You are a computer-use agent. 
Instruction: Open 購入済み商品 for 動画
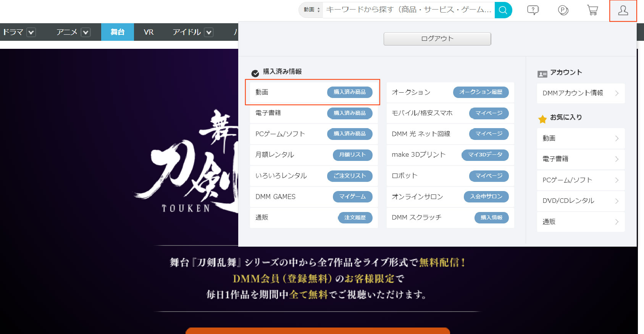point(350,92)
